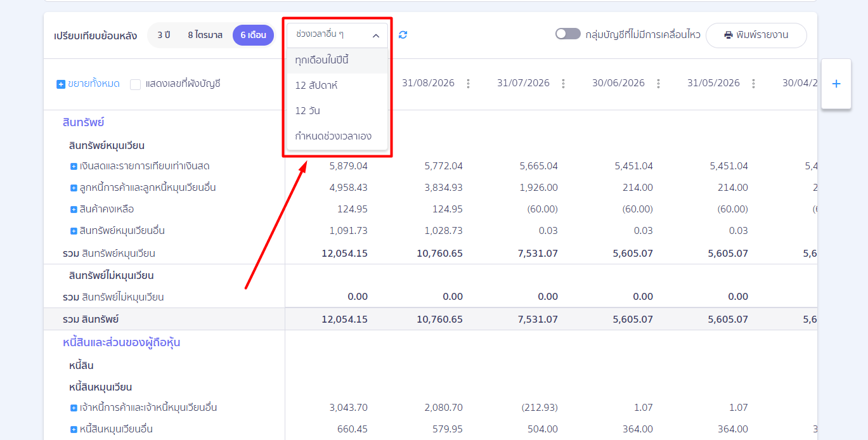The width and height of the screenshot is (868, 440).
Task: Click the หนี้สินและส่วนของผู้ถือหุ้น section heading
Action: pos(122,343)
